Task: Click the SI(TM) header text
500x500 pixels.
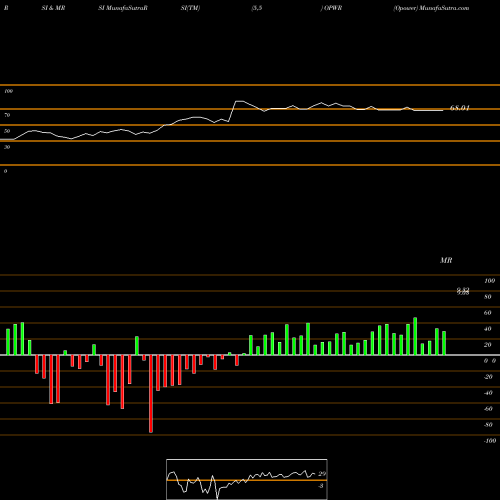Action: [x=190, y=8]
